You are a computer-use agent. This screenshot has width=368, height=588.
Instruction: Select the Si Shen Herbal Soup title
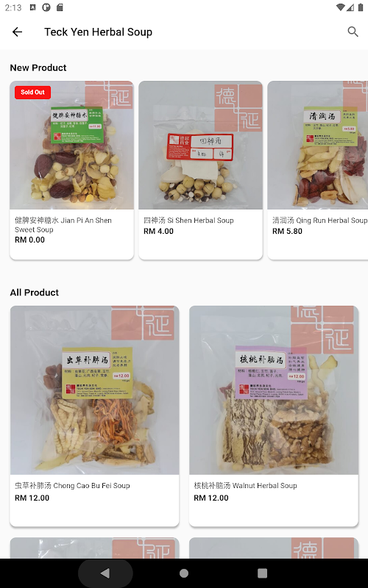pyautogui.click(x=188, y=220)
